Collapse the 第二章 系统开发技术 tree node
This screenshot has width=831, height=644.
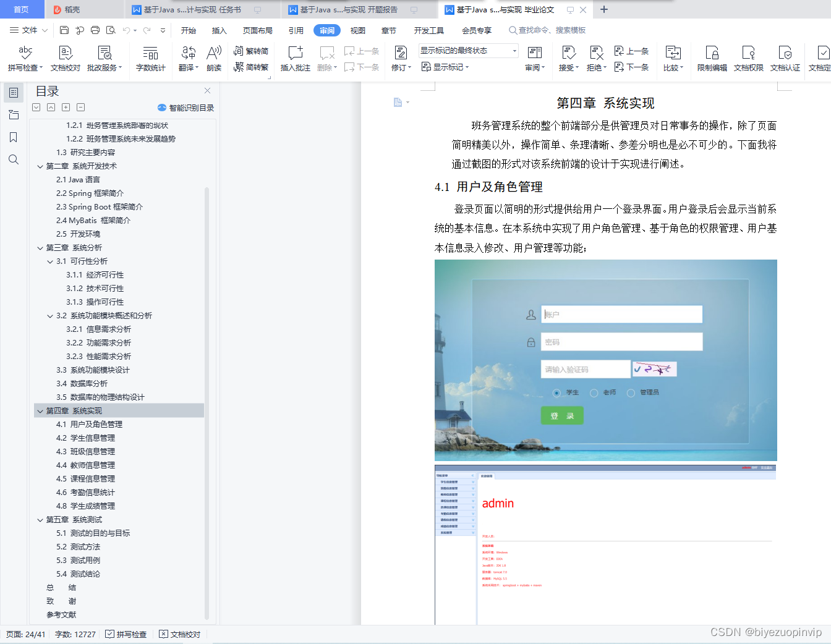coord(40,166)
